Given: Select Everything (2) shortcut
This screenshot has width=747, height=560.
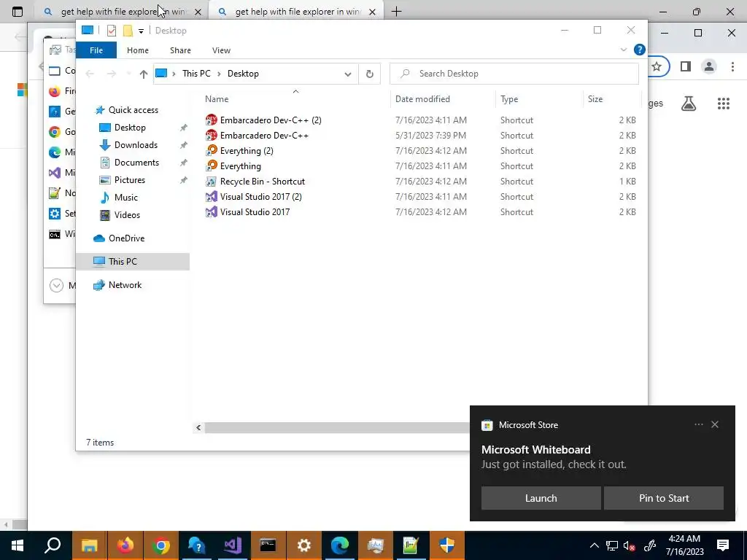Looking at the screenshot, I should pos(247,150).
